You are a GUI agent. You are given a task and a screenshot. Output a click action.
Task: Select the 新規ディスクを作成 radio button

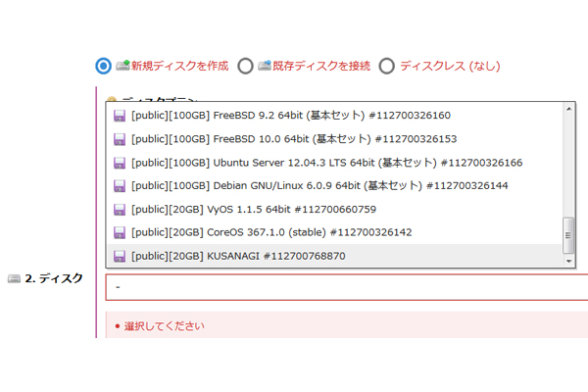click(x=104, y=66)
